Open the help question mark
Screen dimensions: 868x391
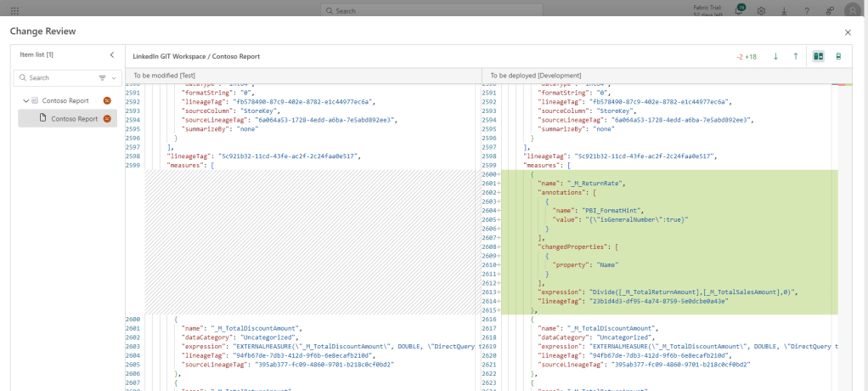tap(806, 10)
